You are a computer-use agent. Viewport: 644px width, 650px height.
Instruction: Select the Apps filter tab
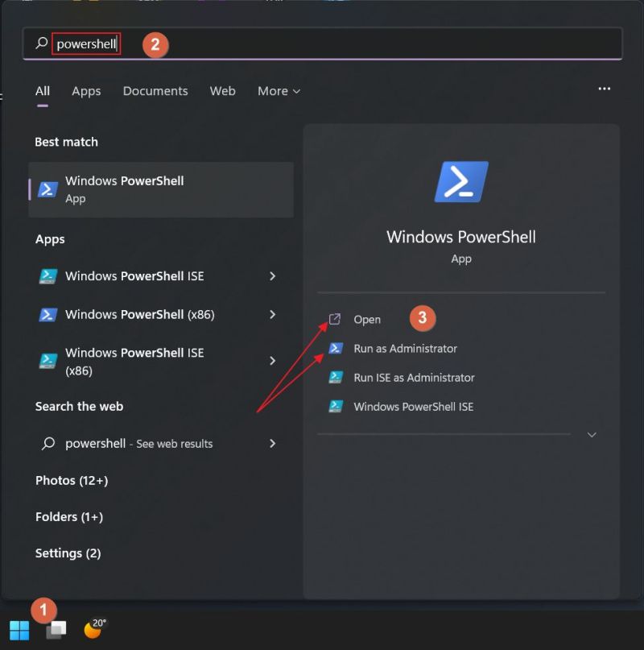86,91
